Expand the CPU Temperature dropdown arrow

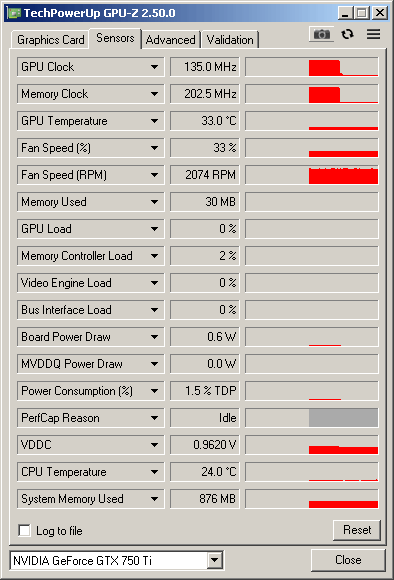155,472
